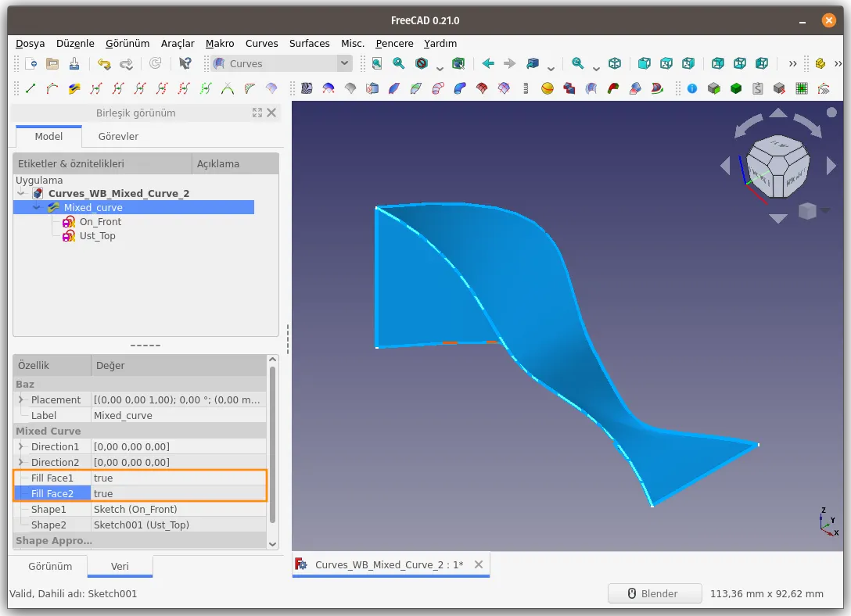Image resolution: width=851 pixels, height=616 pixels.
Task: Click the blue info circle icon
Action: pyautogui.click(x=692, y=88)
